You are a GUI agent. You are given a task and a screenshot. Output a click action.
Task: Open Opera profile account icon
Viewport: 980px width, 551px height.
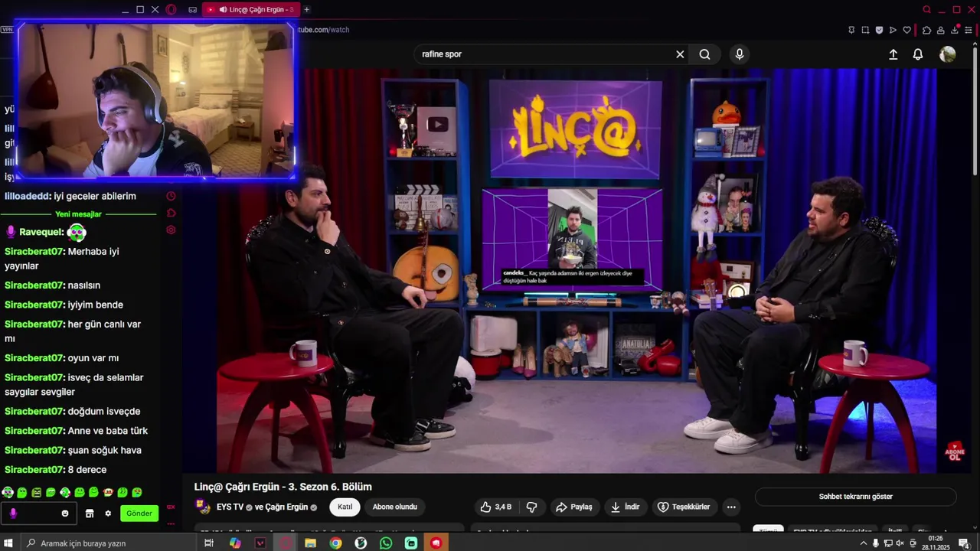point(940,30)
